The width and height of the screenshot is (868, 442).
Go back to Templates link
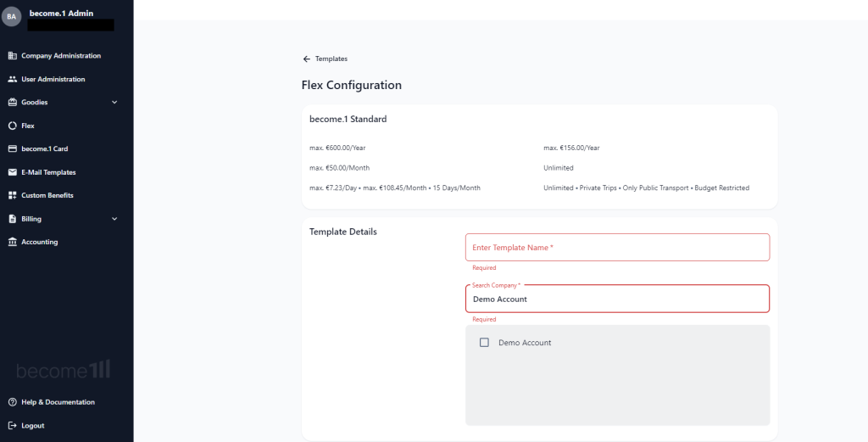(x=331, y=59)
